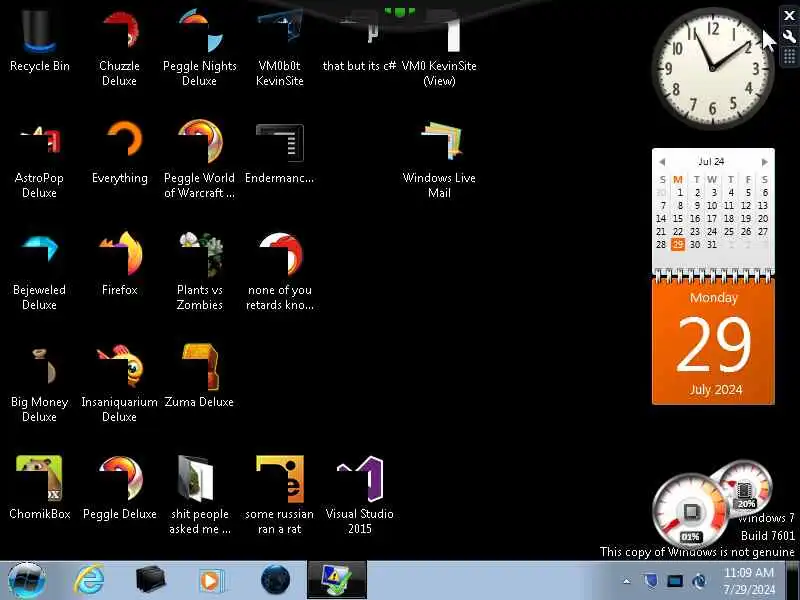Open the Windows Live Mail shortcut

coord(439,161)
